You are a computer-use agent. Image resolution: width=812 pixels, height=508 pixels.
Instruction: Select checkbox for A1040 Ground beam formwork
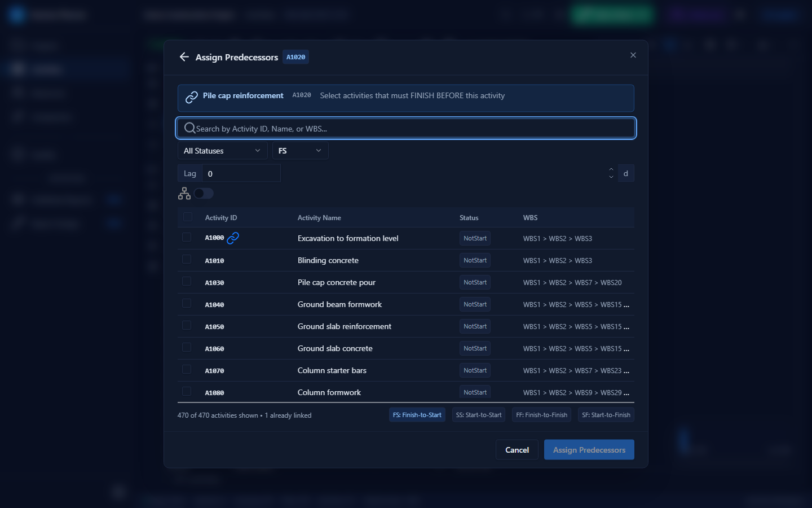(x=187, y=303)
